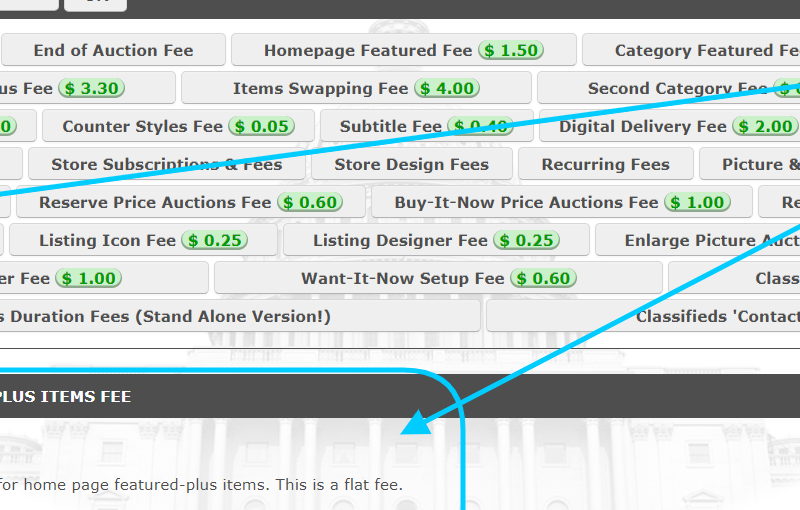The height and width of the screenshot is (510, 800).
Task: Open the Want-It-Now Setup Fee tab
Action: pyautogui.click(x=438, y=278)
